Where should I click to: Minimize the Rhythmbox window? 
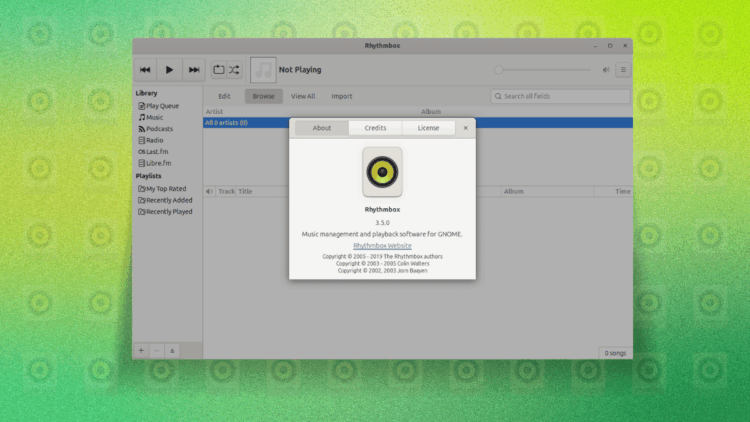(595, 46)
